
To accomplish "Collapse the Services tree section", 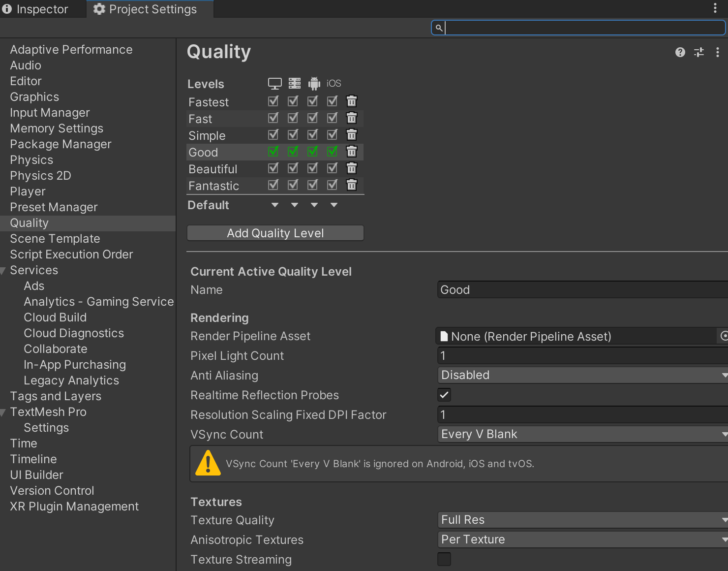I will pyautogui.click(x=3, y=271).
